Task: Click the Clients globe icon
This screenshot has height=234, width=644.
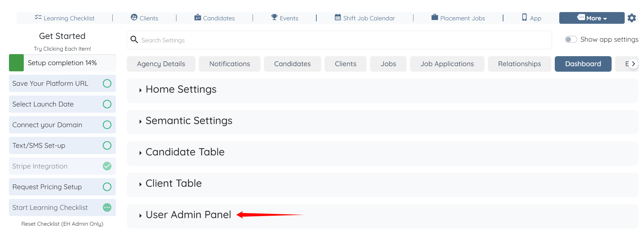Action: [134, 18]
